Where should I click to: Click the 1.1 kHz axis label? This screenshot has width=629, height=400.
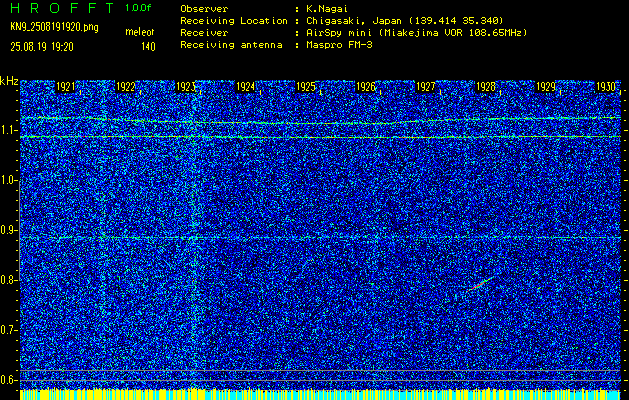(x=8, y=130)
